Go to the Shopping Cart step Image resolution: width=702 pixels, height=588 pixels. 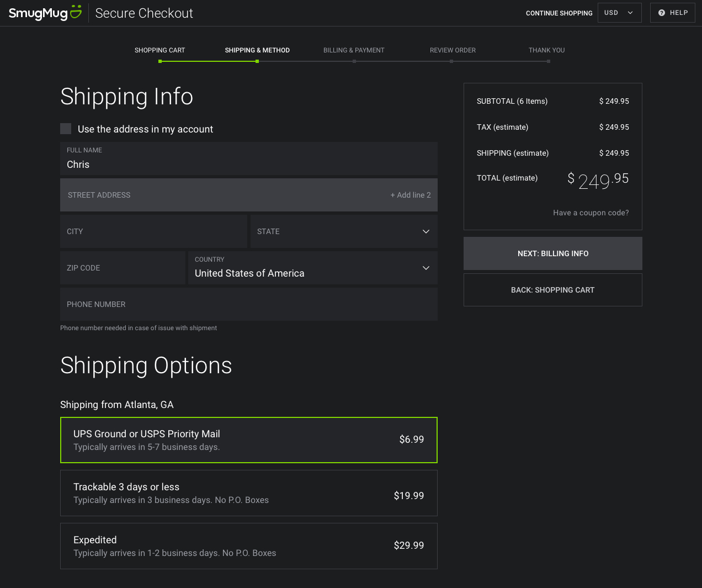[160, 50]
